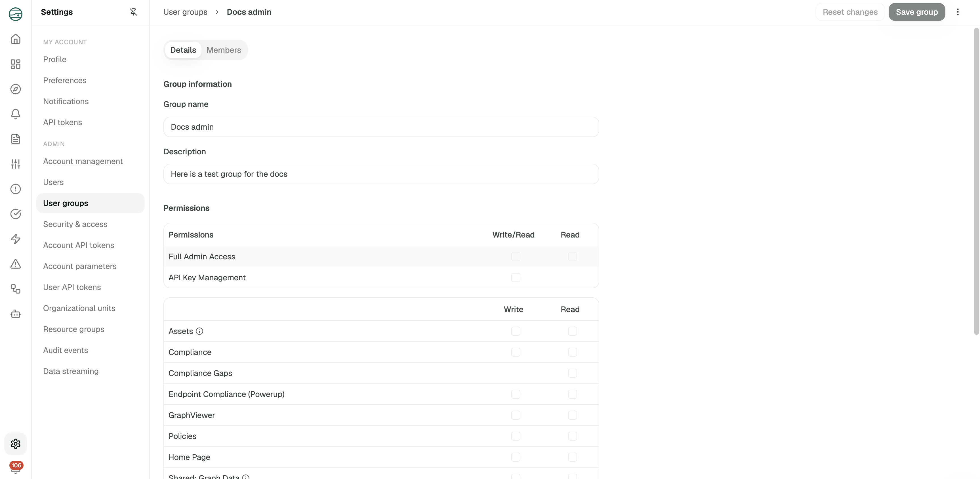Click the page vertical scrollbar
This screenshot has width=980, height=479.
976,181
